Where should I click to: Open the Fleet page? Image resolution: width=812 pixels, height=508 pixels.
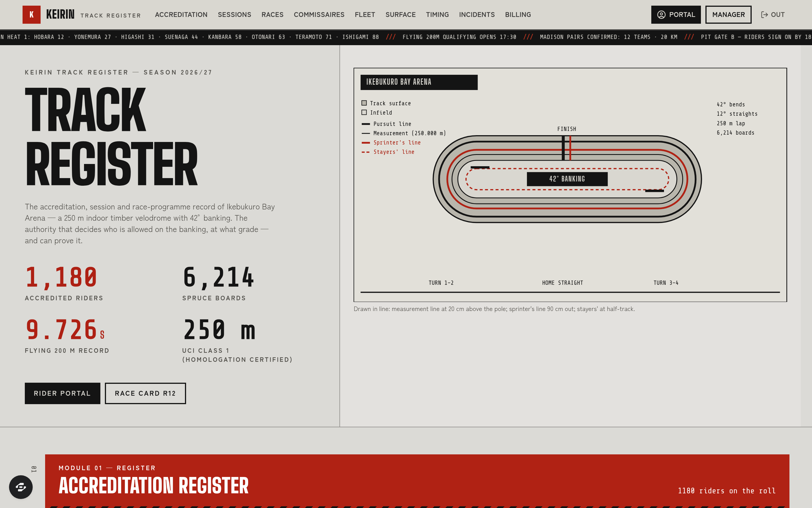[x=365, y=15]
